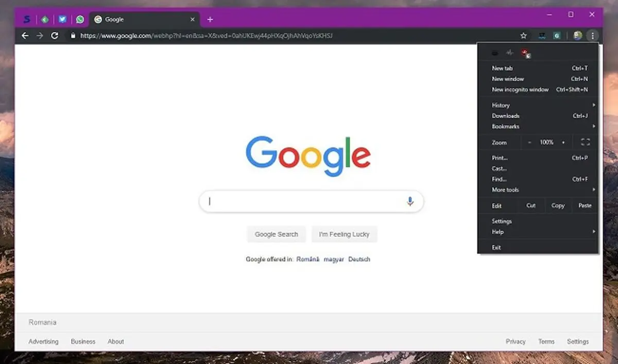Click the I'm Feeling Lucky button
This screenshot has width=618, height=364.
click(x=344, y=234)
